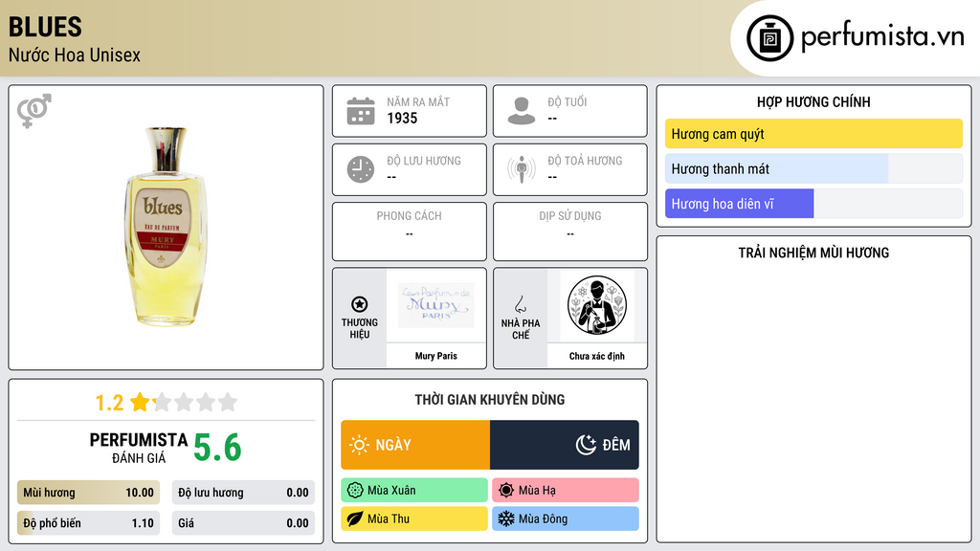Image resolution: width=980 pixels, height=551 pixels.
Task: Open the Mury Paris brand logo
Action: (x=436, y=305)
